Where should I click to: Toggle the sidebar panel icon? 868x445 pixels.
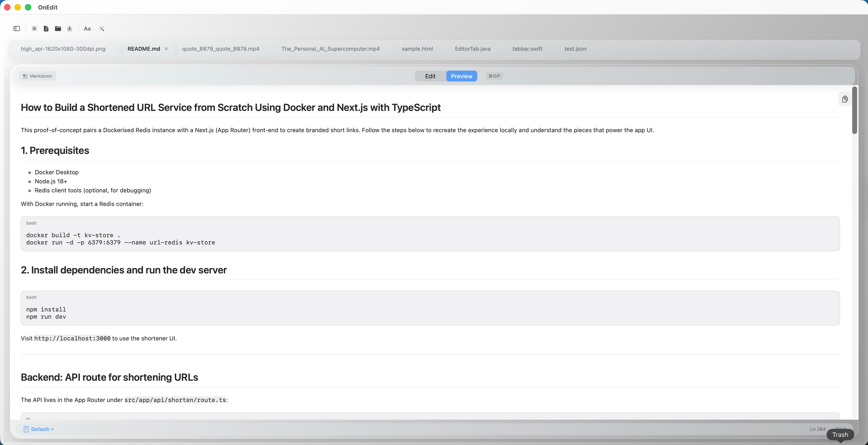[17, 29]
